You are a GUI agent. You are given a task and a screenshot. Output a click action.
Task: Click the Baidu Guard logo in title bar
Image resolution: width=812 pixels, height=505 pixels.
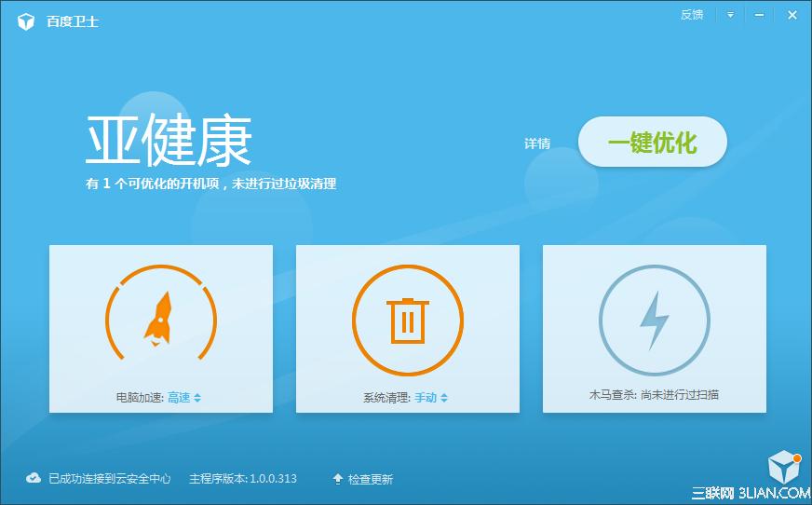pos(26,21)
